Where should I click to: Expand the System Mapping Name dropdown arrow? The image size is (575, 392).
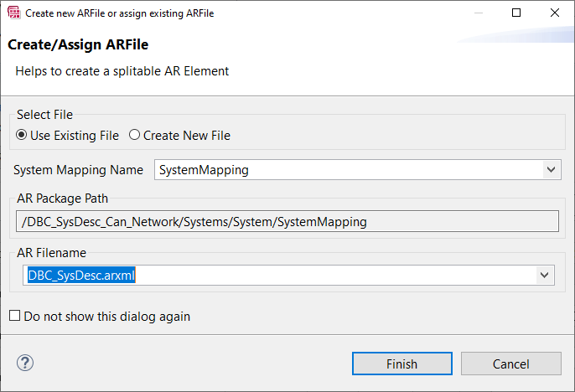tap(551, 170)
